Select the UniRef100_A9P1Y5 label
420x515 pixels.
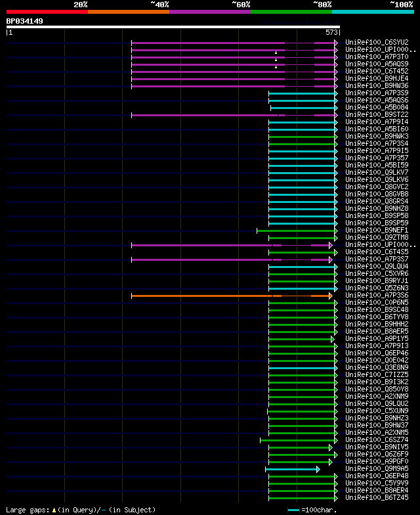(x=377, y=339)
